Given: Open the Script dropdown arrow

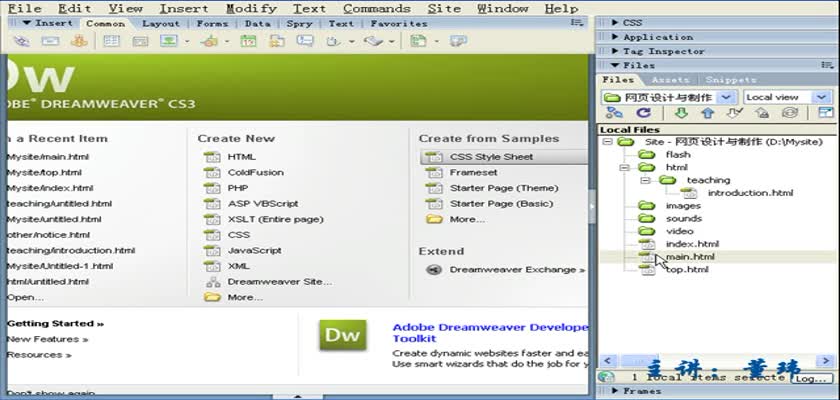Looking at the screenshot, I should pyautogui.click(x=392, y=41).
